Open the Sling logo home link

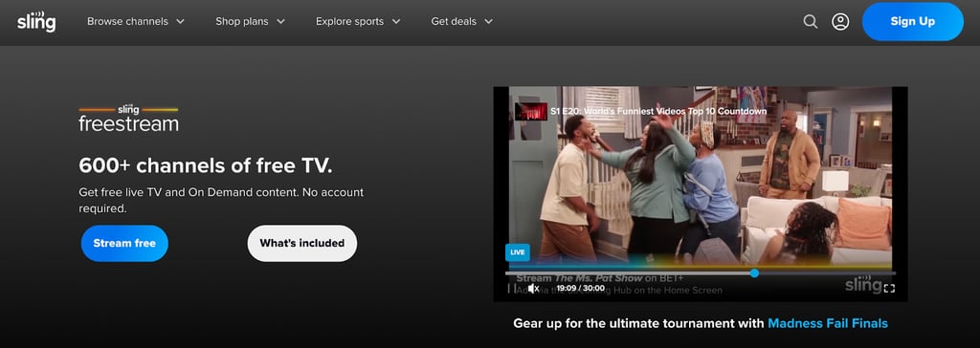[x=36, y=21]
